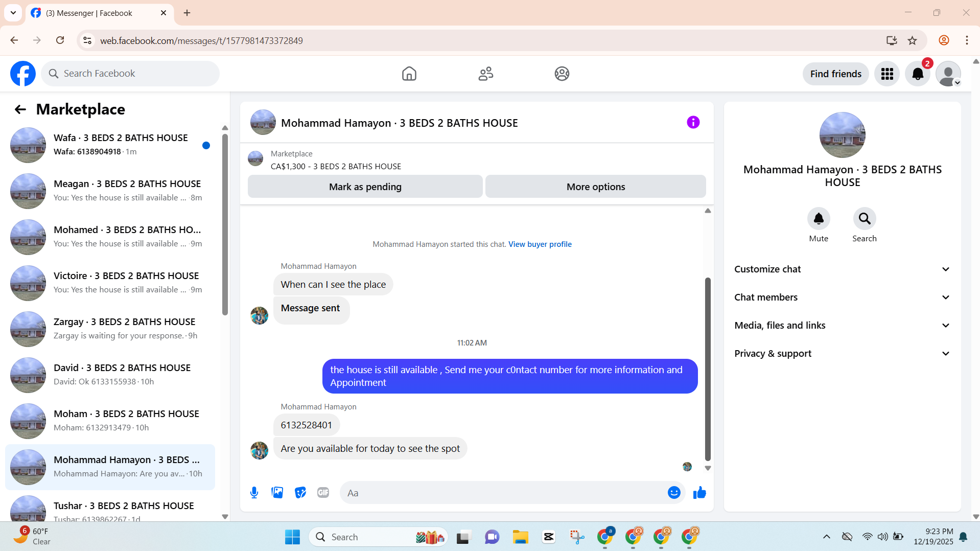This screenshot has height=551, width=980.
Task: Expand Media, files and links section
Action: click(842, 326)
